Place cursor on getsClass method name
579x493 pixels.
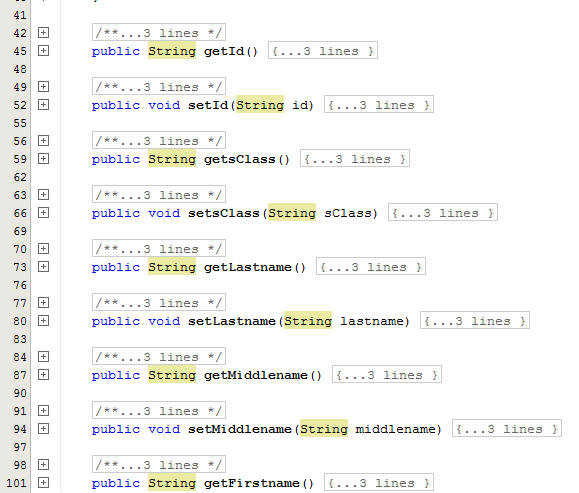(x=239, y=159)
